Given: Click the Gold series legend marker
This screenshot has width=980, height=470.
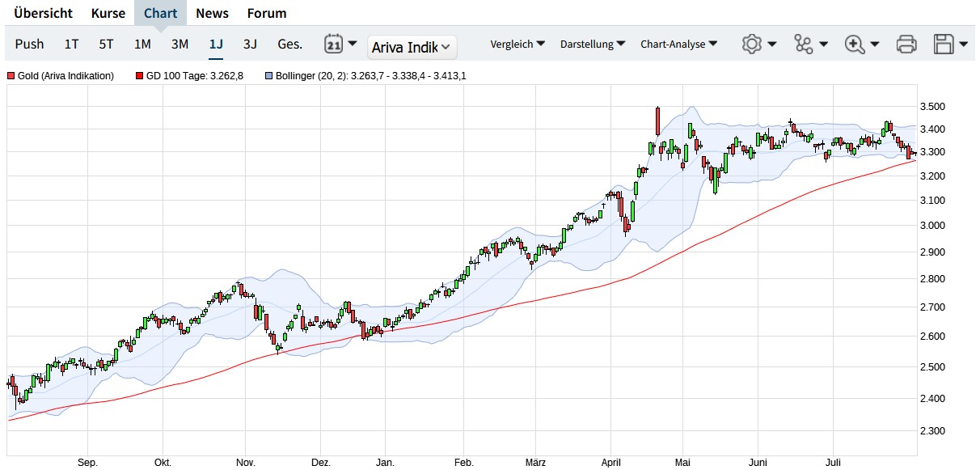Looking at the screenshot, I should coord(11,76).
